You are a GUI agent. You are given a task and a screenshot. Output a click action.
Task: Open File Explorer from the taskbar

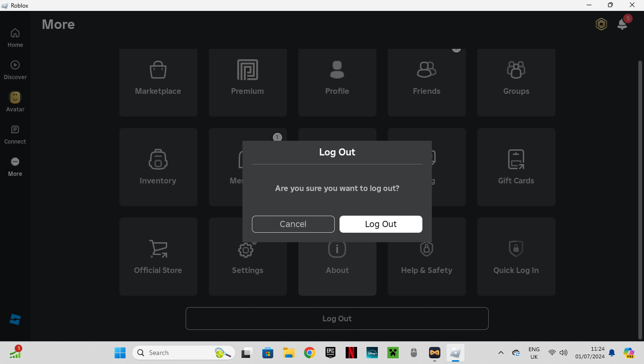point(289,353)
